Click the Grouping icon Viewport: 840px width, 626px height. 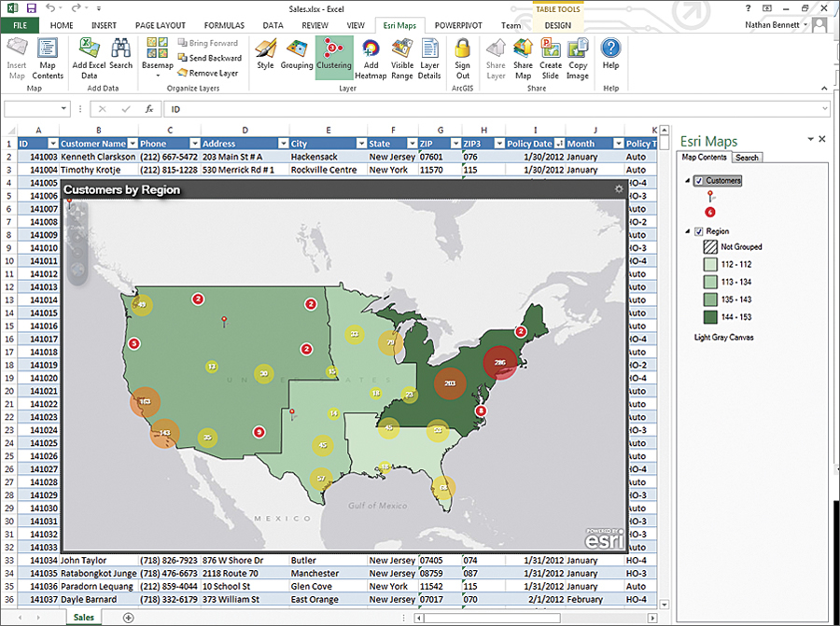(296, 55)
